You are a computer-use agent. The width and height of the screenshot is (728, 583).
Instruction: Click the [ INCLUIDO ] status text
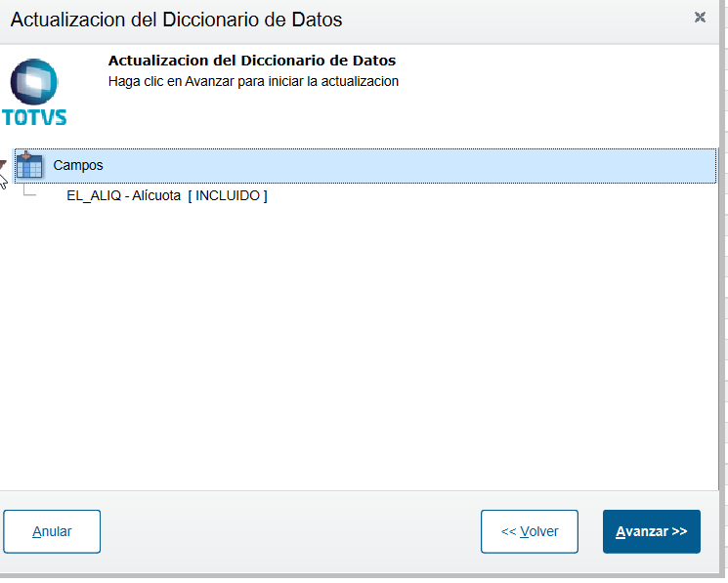[x=228, y=195]
